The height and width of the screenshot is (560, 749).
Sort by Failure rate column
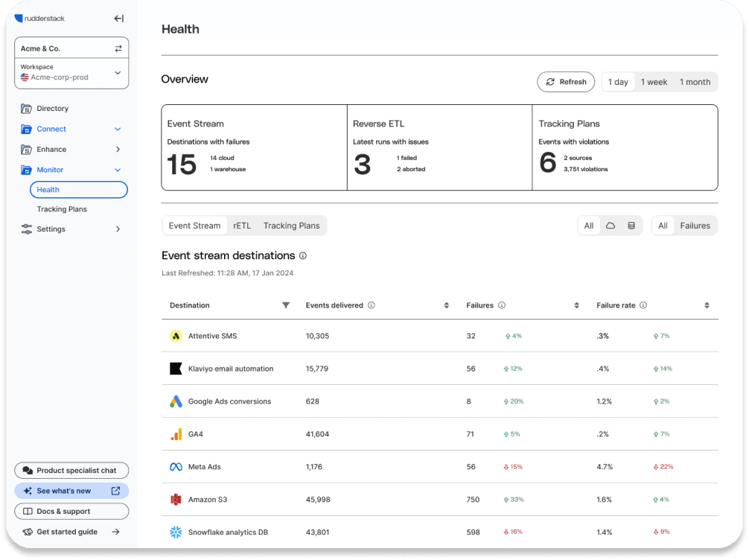point(707,305)
